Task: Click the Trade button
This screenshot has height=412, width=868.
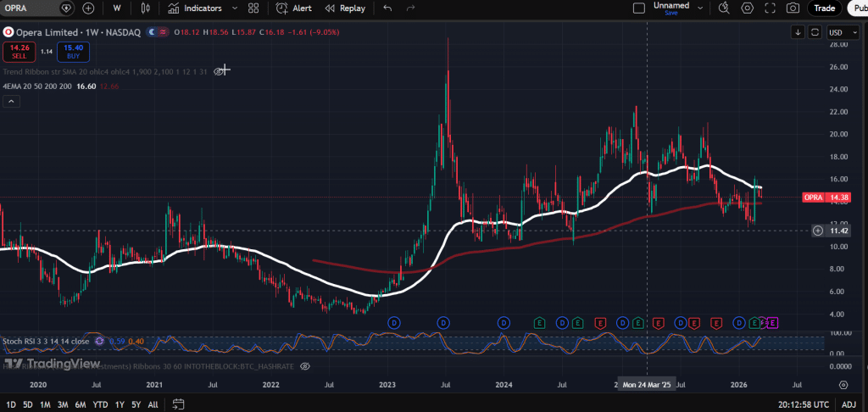Action: 825,8
